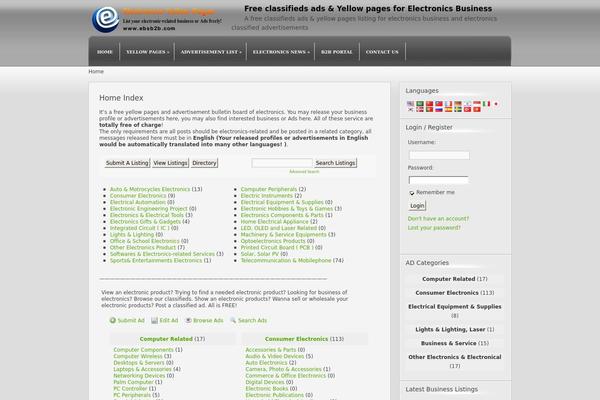600x400 pixels.
Task: Focus the Username input field
Action: [x=439, y=155]
